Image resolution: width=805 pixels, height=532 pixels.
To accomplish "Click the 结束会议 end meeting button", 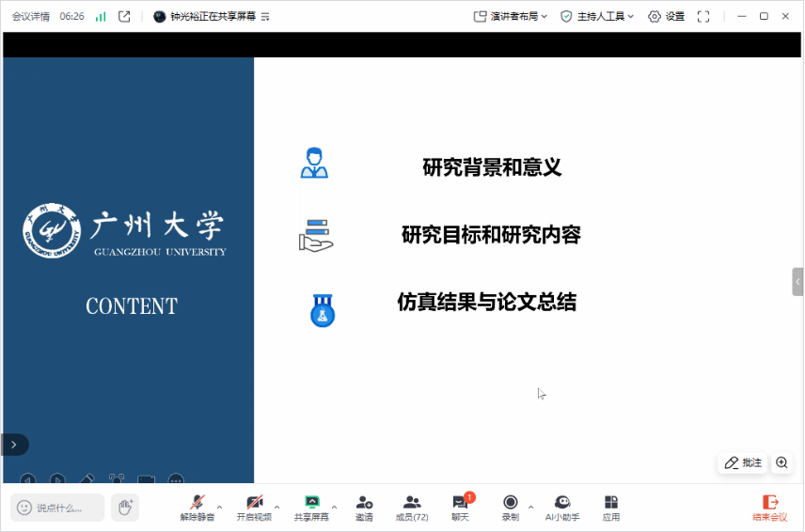I will pos(770,508).
